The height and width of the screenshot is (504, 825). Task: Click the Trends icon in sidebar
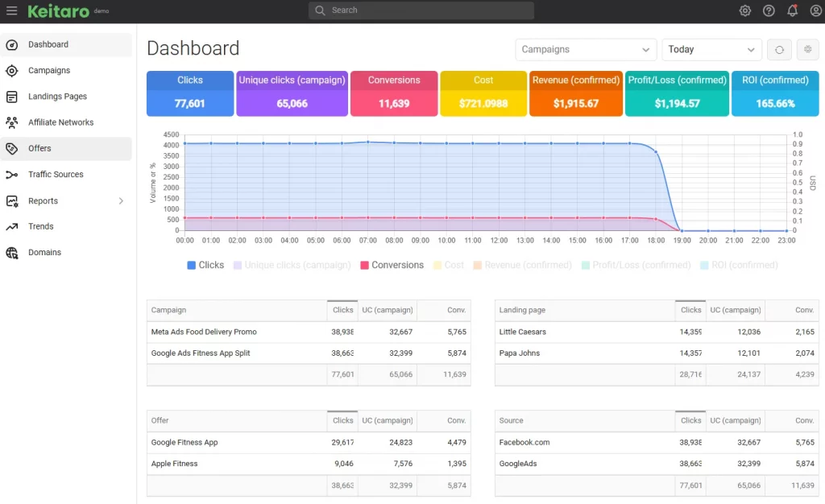12,227
